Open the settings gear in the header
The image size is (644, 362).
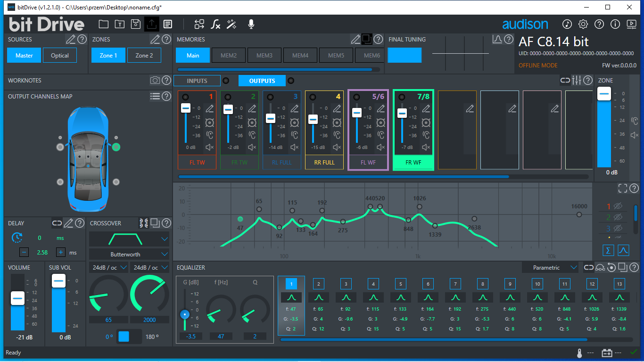pos(583,24)
